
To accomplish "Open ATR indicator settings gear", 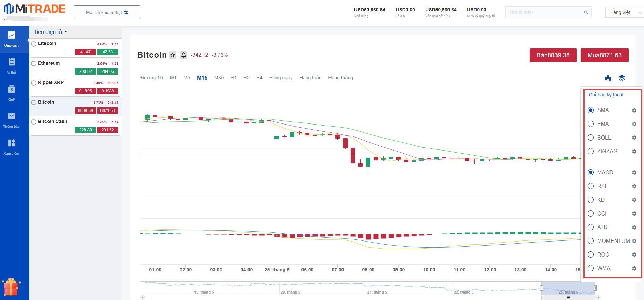I will (634, 227).
